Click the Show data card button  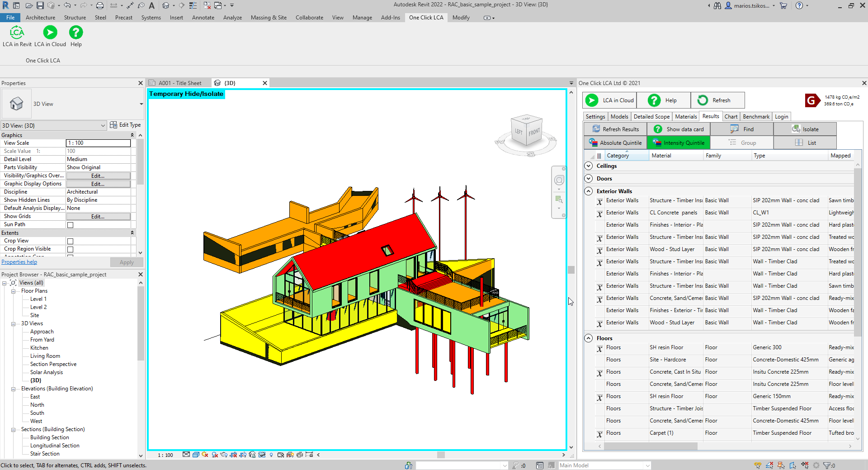679,129
